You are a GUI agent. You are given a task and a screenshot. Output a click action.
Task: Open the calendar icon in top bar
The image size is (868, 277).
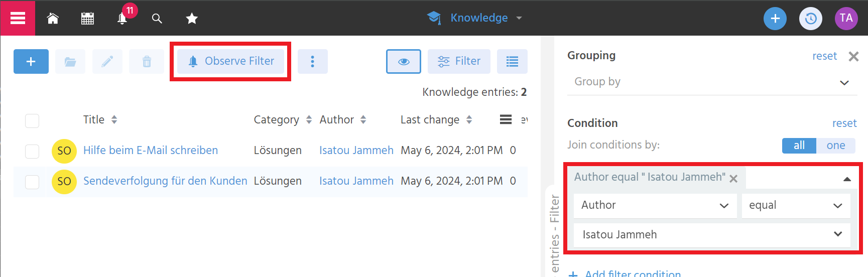(x=87, y=19)
